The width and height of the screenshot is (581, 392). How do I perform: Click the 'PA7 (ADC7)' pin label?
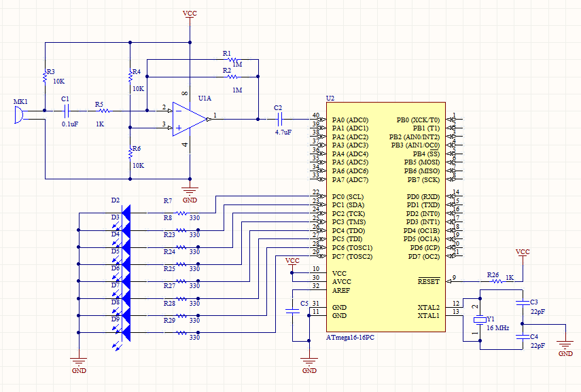350,180
